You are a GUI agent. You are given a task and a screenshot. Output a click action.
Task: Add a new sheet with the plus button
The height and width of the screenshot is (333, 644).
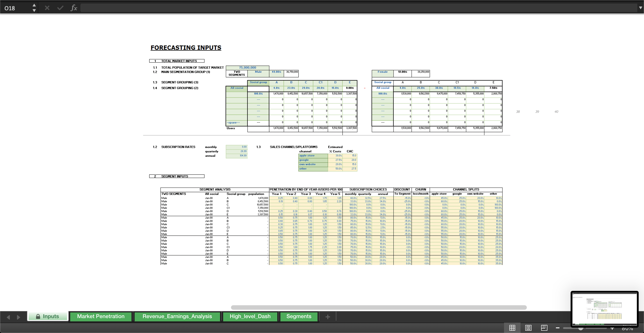point(328,317)
